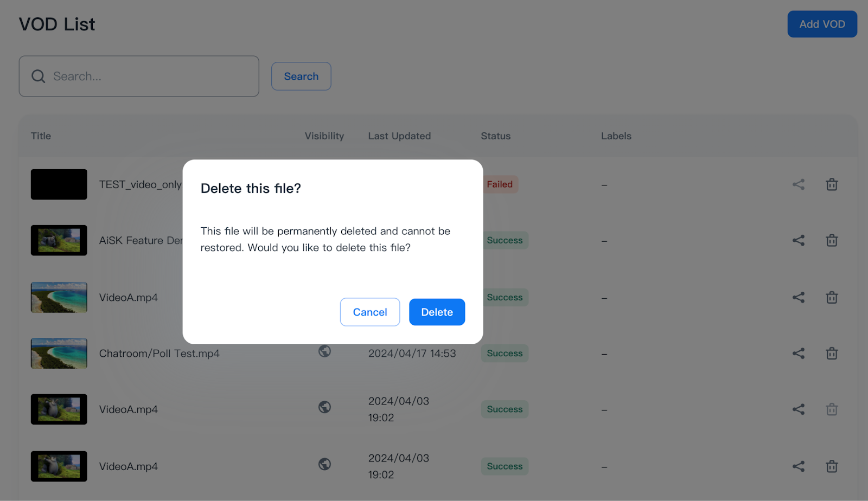Click the Failed status badge
The width and height of the screenshot is (868, 501).
click(x=500, y=184)
